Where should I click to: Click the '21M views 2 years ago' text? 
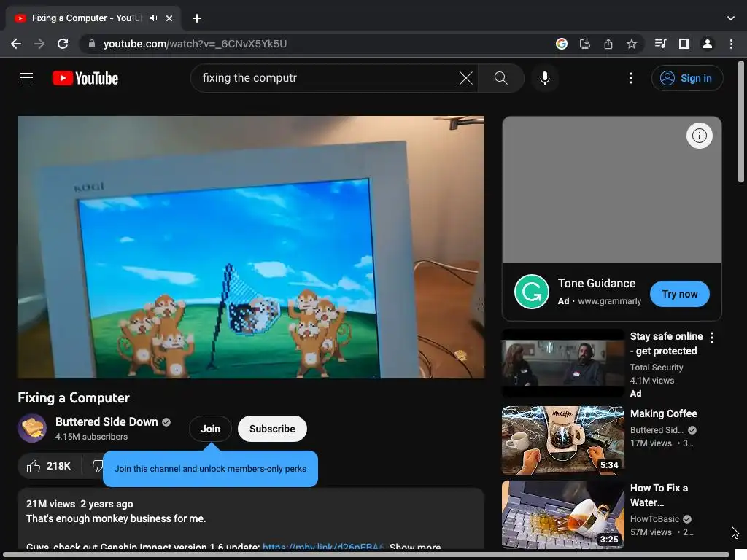click(x=80, y=504)
